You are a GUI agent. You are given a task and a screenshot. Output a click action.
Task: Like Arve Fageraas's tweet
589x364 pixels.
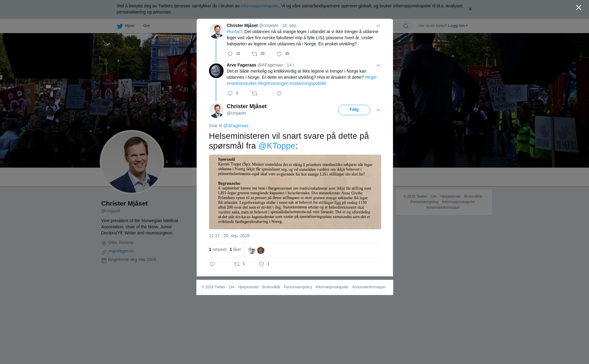[x=279, y=93]
